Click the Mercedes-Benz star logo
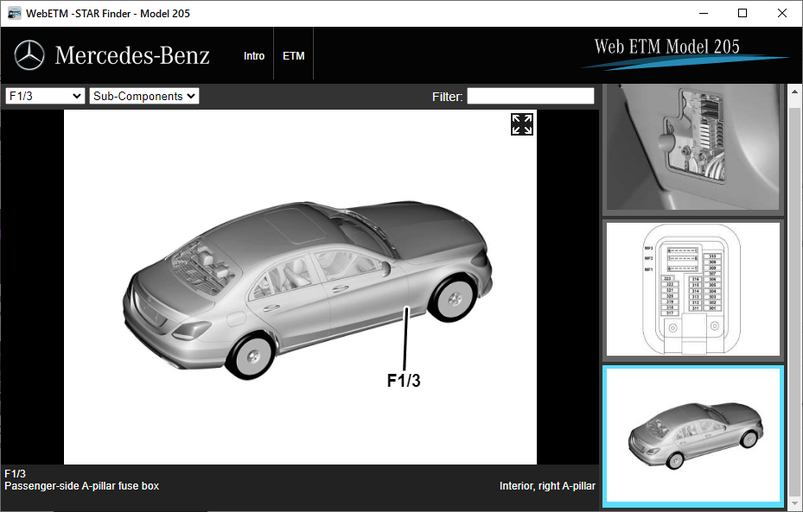This screenshot has height=512, width=803. pos(29,55)
